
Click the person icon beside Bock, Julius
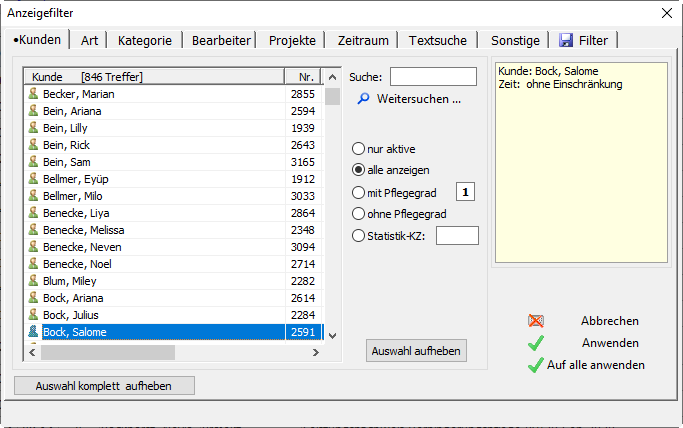(x=33, y=314)
